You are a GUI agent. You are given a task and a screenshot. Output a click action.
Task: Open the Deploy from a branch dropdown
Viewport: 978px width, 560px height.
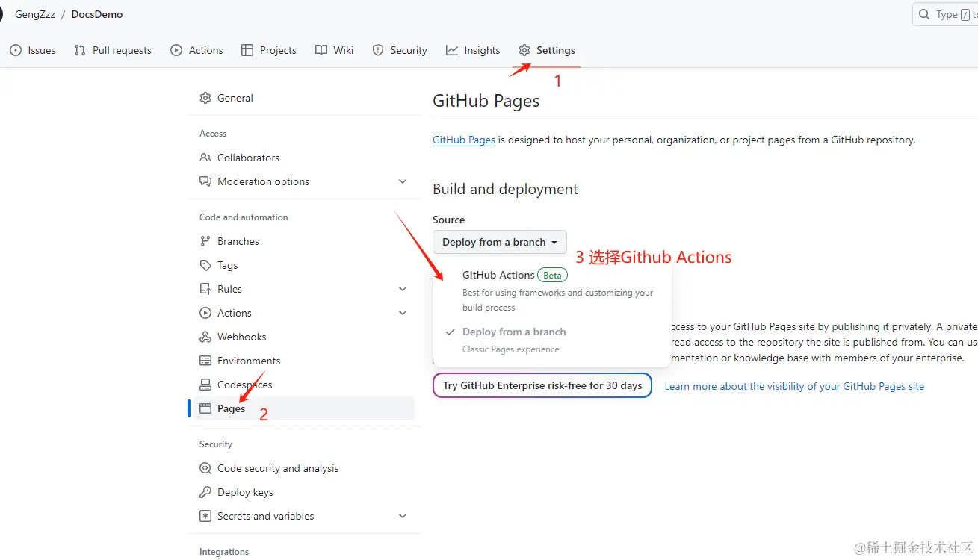click(x=500, y=242)
